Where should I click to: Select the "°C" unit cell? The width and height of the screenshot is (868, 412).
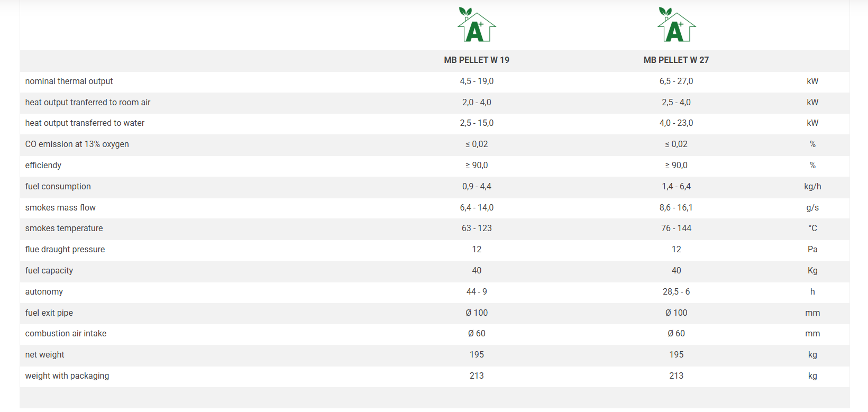[x=812, y=228]
